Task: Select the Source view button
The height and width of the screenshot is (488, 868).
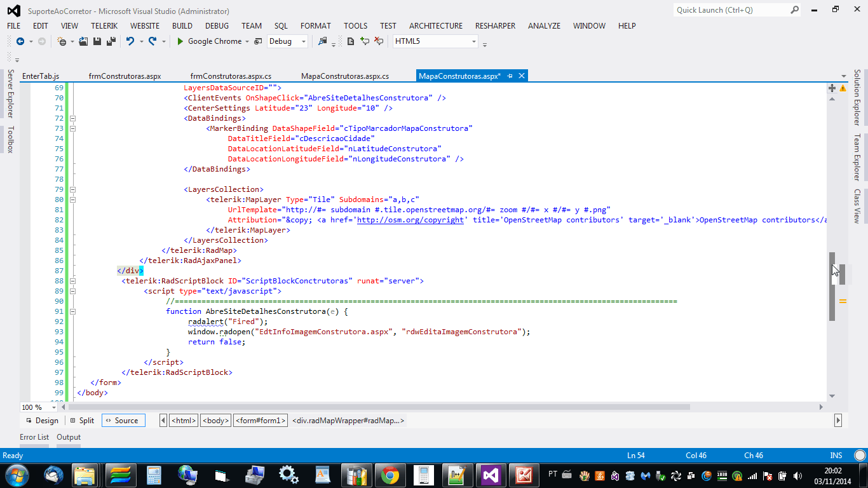Action: pyautogui.click(x=123, y=421)
